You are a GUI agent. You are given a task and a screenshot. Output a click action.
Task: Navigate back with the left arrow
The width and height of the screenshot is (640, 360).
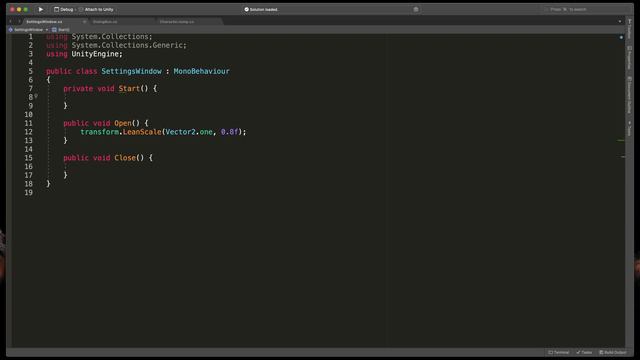tap(11, 22)
